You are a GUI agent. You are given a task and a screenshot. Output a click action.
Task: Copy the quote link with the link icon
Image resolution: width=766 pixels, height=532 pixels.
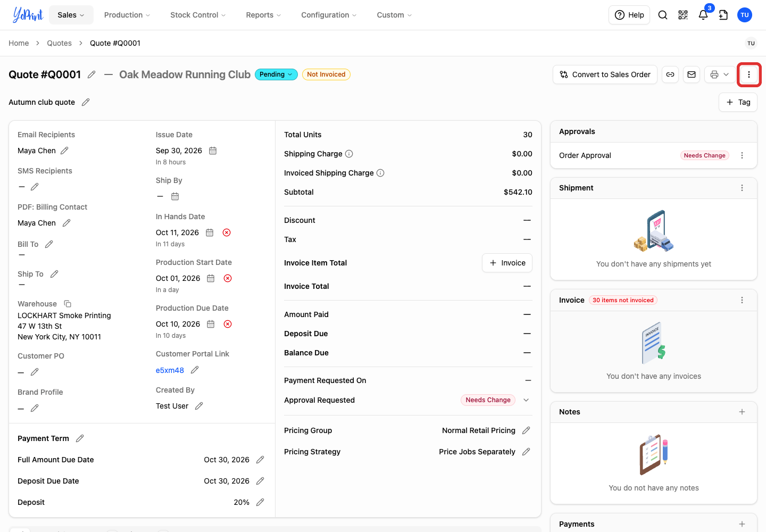(670, 74)
